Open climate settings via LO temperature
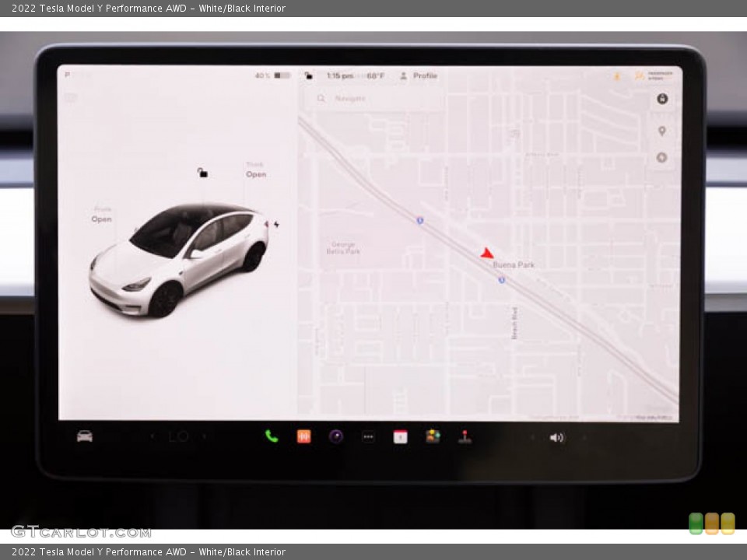This screenshot has width=747, height=560. (x=179, y=436)
